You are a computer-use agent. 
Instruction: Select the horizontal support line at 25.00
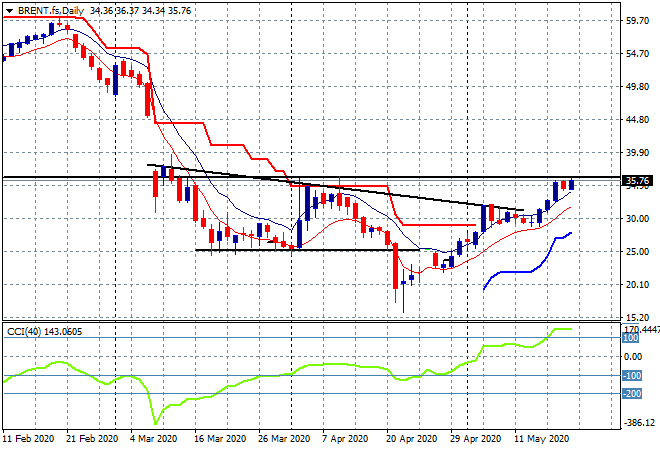pyautogui.click(x=300, y=250)
